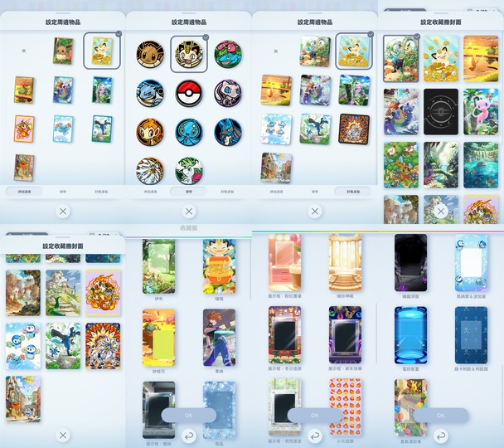Choose the 伊布 Eevee display backdrop
The width and height of the screenshot is (504, 448).
[159, 266]
